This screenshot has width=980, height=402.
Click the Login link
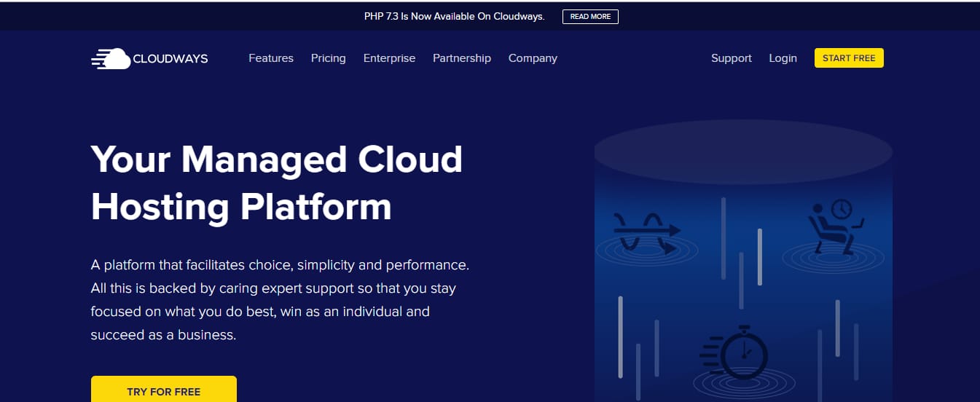pyautogui.click(x=783, y=58)
